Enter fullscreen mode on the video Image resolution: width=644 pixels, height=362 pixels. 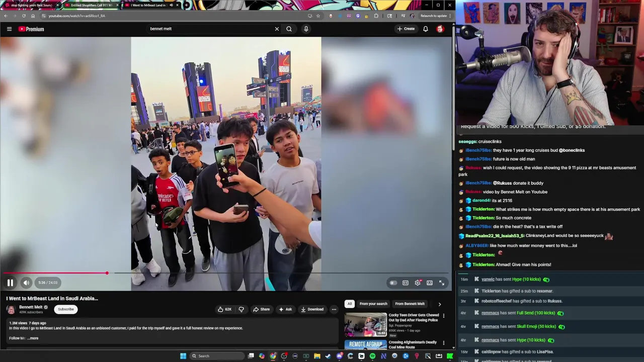(442, 283)
